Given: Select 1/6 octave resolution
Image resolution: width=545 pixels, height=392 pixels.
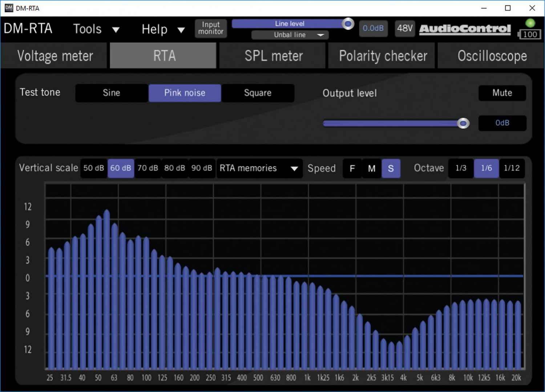Looking at the screenshot, I should pyautogui.click(x=486, y=168).
